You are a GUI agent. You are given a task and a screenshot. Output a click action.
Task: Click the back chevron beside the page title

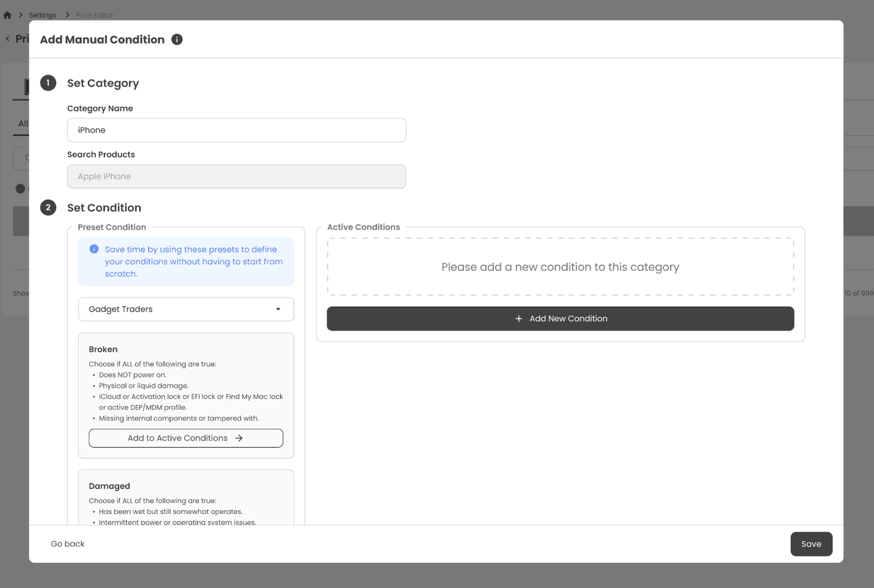(8, 39)
